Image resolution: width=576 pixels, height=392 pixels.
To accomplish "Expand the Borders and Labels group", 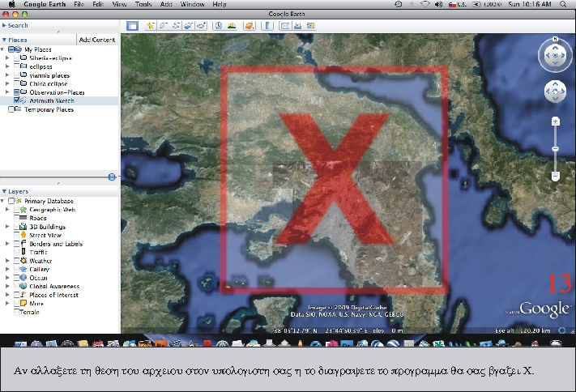I will 7,244.
